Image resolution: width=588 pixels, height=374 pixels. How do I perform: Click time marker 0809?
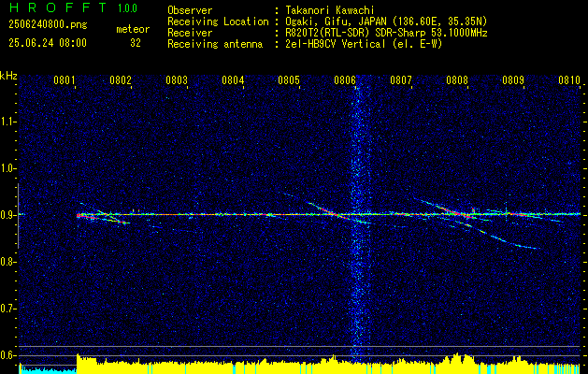coord(513,79)
